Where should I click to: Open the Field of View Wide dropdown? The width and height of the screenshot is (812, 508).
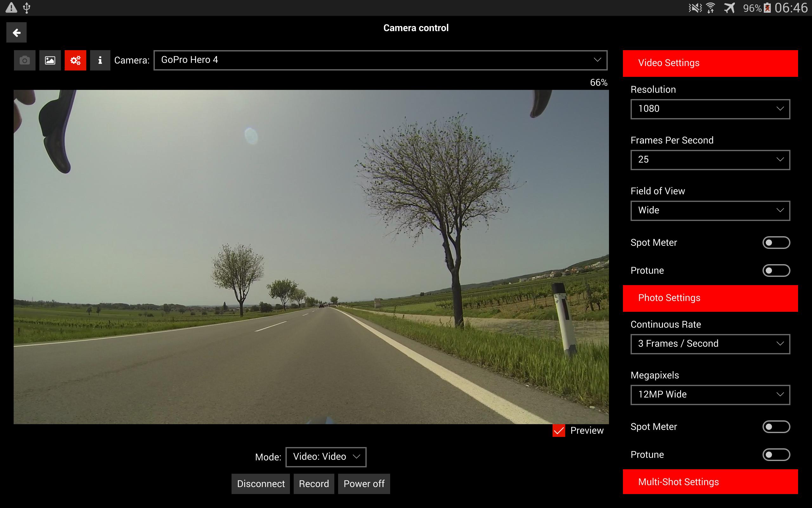[x=710, y=210]
